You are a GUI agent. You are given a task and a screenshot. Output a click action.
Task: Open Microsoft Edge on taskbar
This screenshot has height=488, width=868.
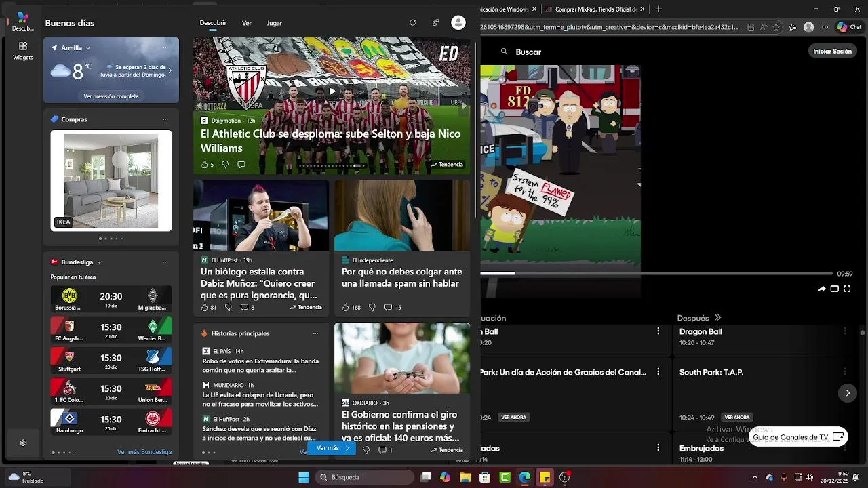(x=524, y=477)
